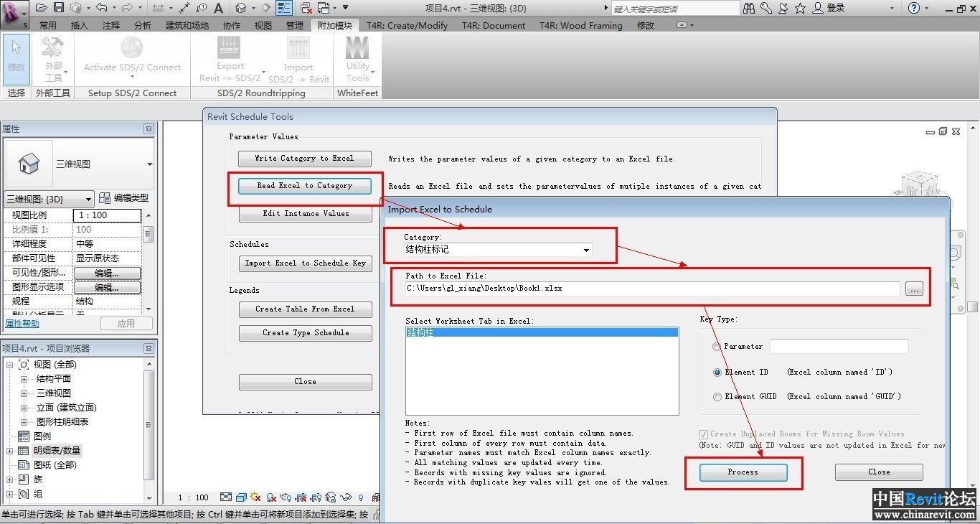The image size is (980, 524).
Task: Select the Element ID radio button
Action: [x=717, y=373]
